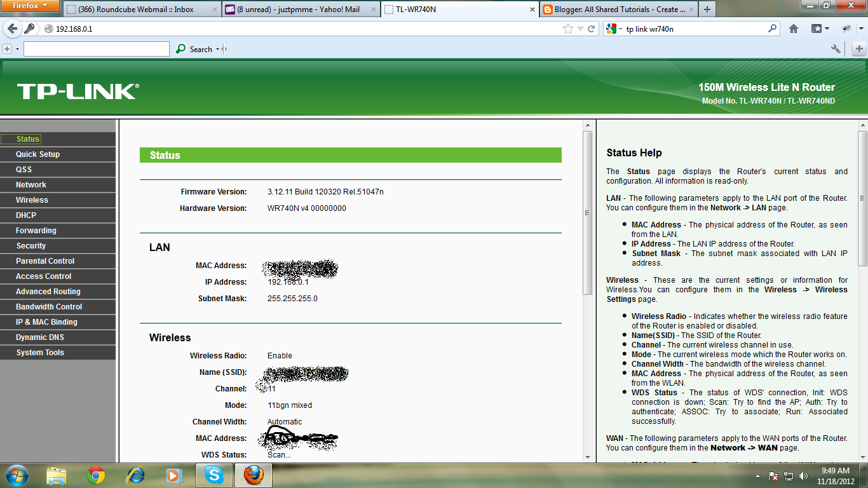Screen dimensions: 868x488
Task: Switch to the Yahoo! Mail tab
Action: click(301, 10)
